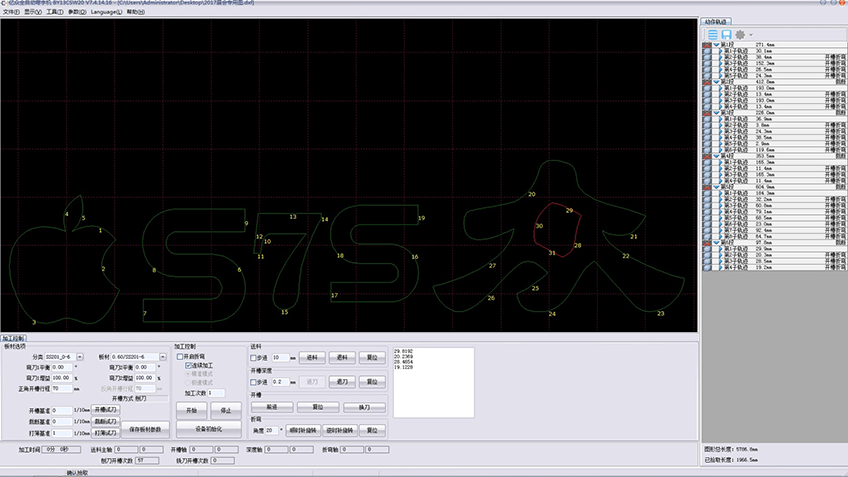Click the gear settings icon in trajectory panel
This screenshot has height=477, width=848.
pos(740,34)
